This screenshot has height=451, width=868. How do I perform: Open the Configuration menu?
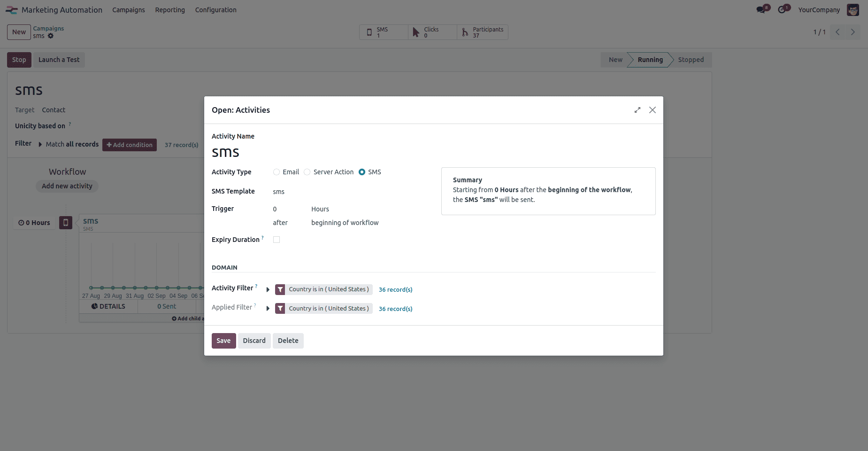216,10
